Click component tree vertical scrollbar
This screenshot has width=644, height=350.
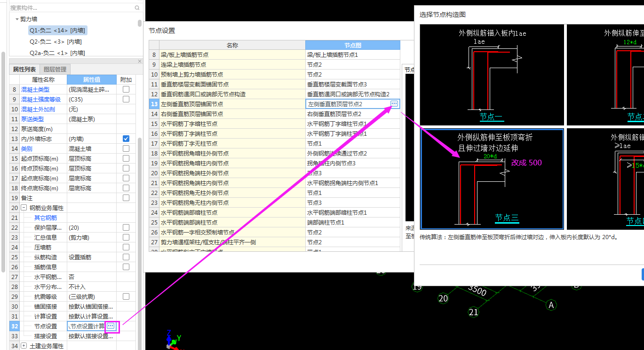[140, 23]
